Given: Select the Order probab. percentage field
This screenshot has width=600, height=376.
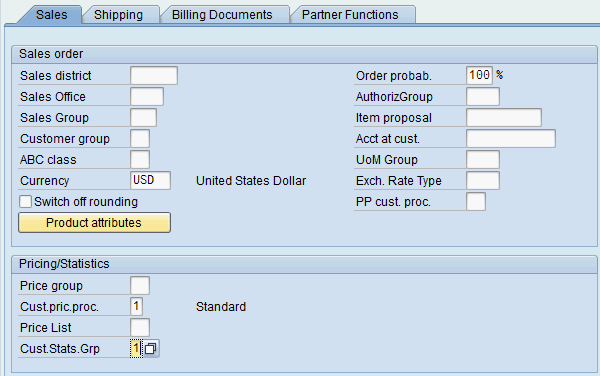Looking at the screenshot, I should [479, 75].
